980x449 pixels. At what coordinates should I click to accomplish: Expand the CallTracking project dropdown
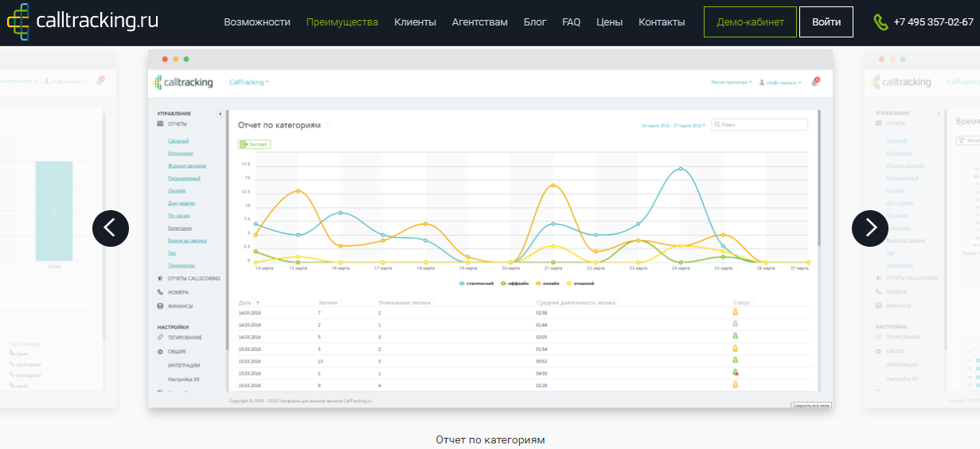coord(249,82)
